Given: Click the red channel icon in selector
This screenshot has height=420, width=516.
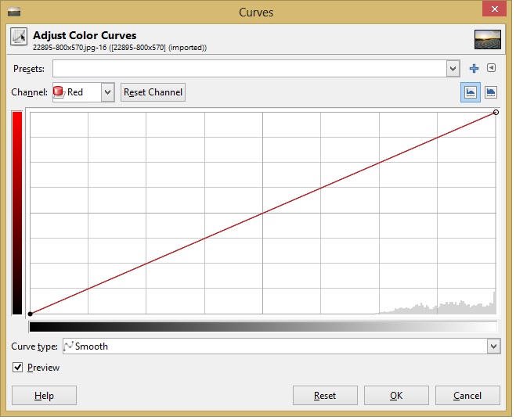Looking at the screenshot, I should [x=59, y=92].
